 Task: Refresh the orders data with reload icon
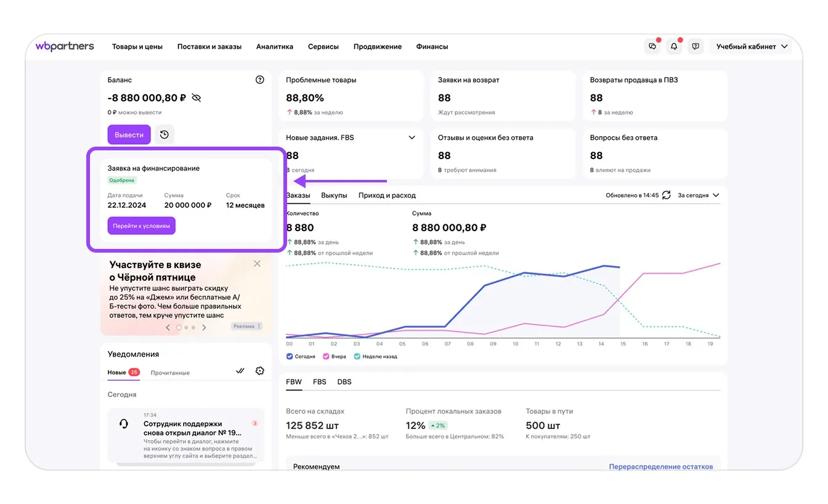click(666, 195)
